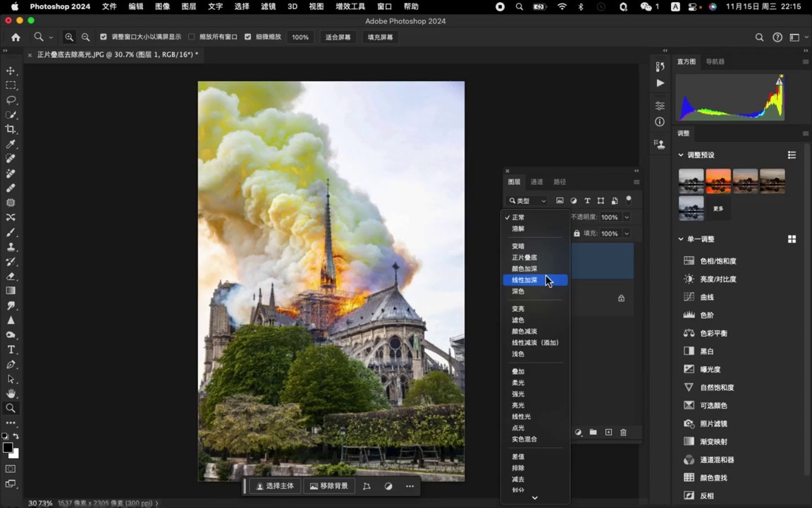Screen dimensions: 812x508
Task: Select the Crop tool
Action: [x=11, y=129]
